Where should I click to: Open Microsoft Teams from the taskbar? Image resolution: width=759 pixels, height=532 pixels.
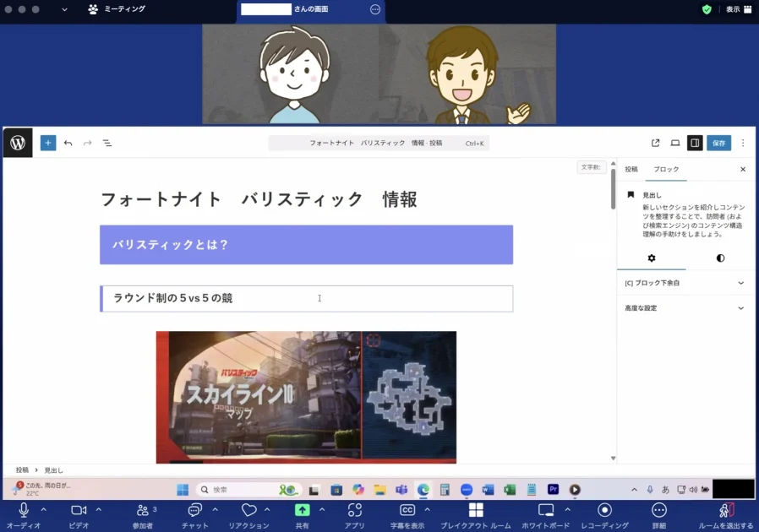tap(401, 490)
